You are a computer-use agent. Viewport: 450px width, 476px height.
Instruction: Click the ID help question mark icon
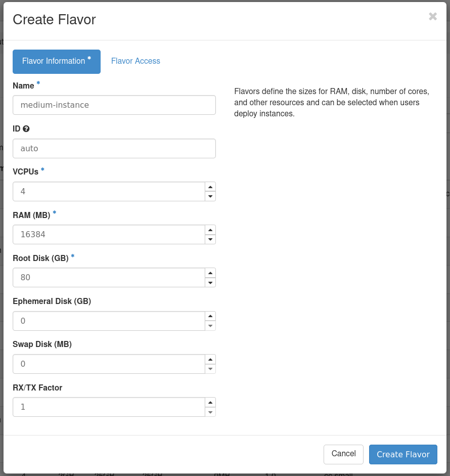pyautogui.click(x=26, y=129)
